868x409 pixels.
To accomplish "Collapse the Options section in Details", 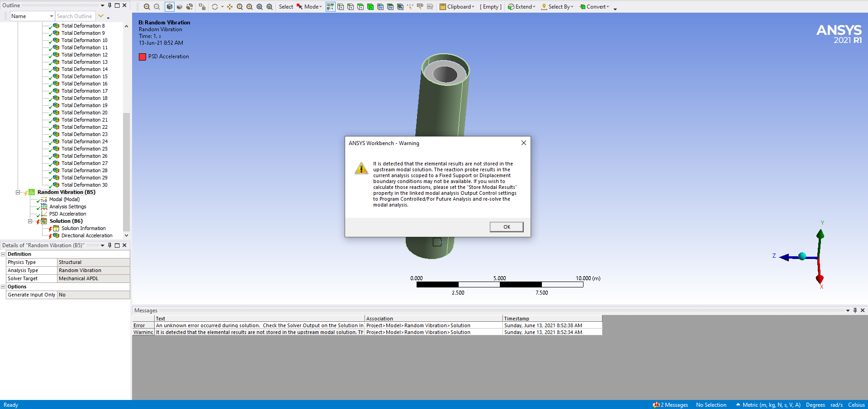I will [x=3, y=287].
